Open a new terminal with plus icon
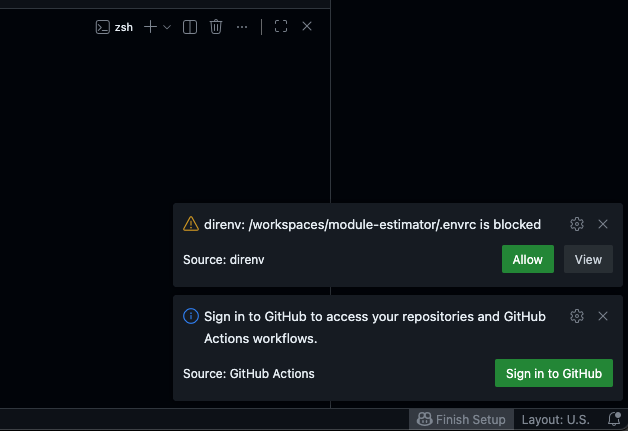This screenshot has height=431, width=628. 150,27
